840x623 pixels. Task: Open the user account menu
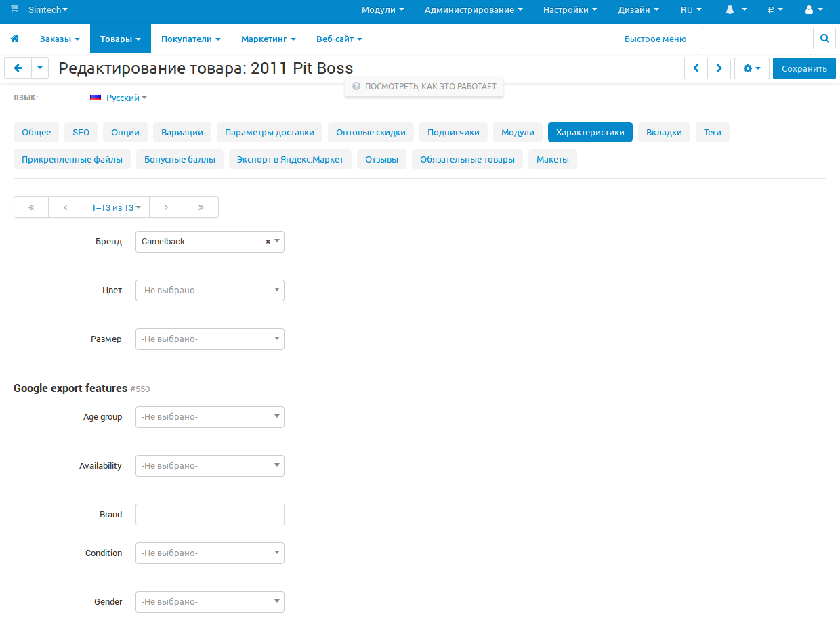click(x=814, y=10)
